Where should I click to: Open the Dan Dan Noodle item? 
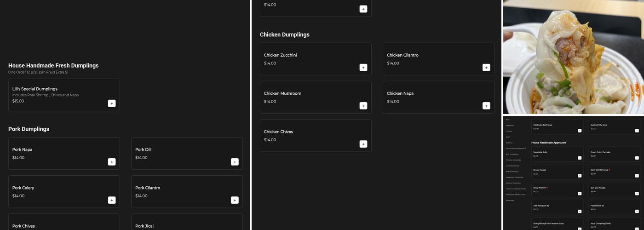(614, 190)
